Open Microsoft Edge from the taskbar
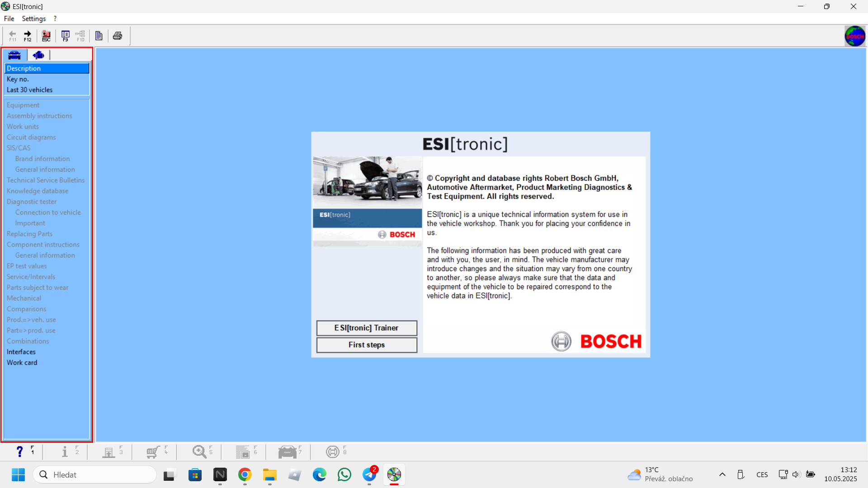The height and width of the screenshot is (488, 868). click(320, 475)
